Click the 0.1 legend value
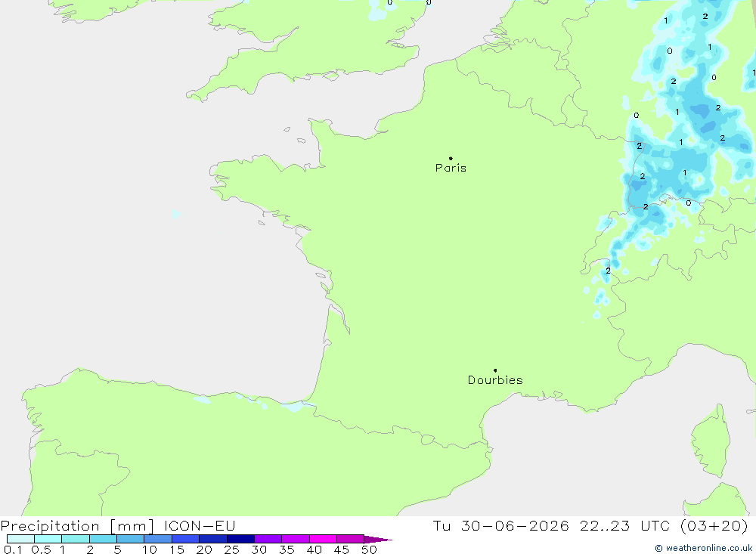Image resolution: width=756 pixels, height=554 pixels. [x=13, y=549]
